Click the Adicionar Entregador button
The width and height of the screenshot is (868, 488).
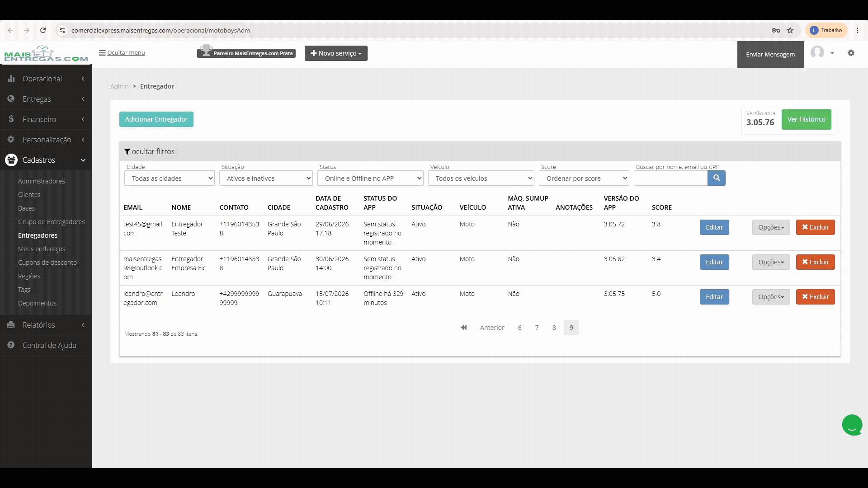pyautogui.click(x=156, y=119)
